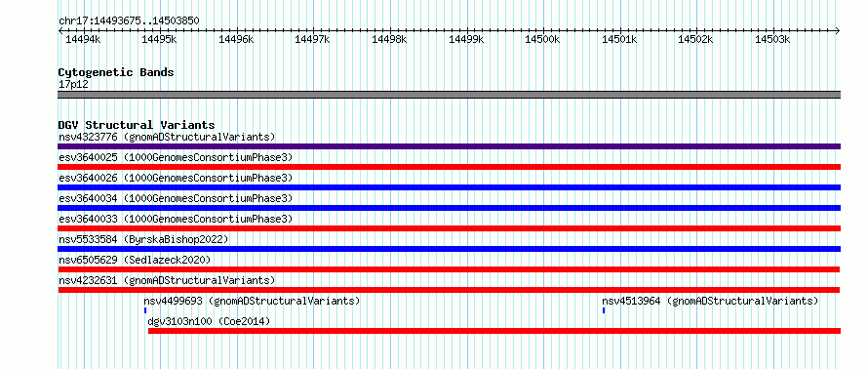This screenshot has height=369, width=868.
Task: Open the nsv6505629 Sedlazeck2020 label
Action: [x=135, y=260]
